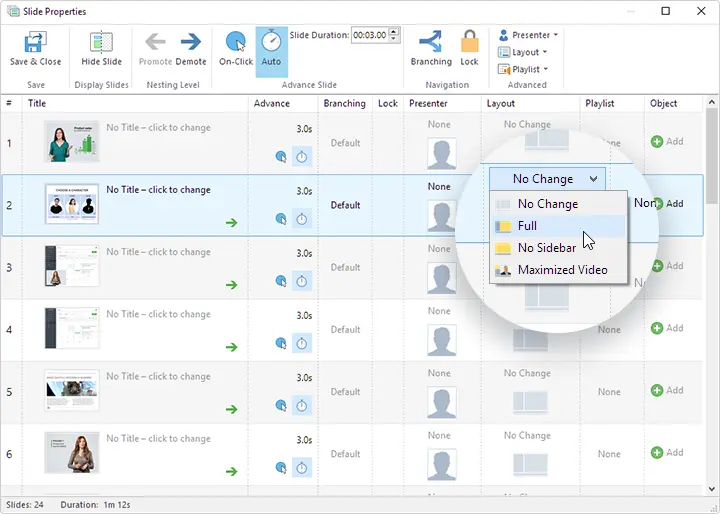Increase slide duration with the up spinner
Screen dimensions: 720x514
[x=394, y=31]
